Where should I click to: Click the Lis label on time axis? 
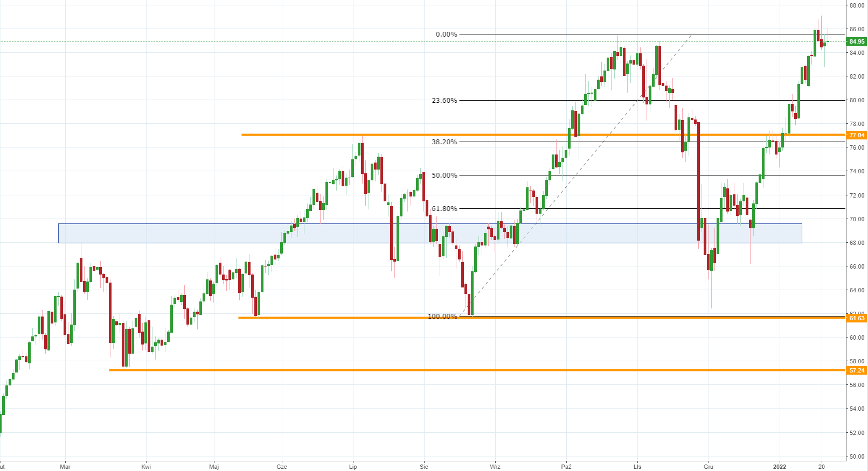point(637,467)
